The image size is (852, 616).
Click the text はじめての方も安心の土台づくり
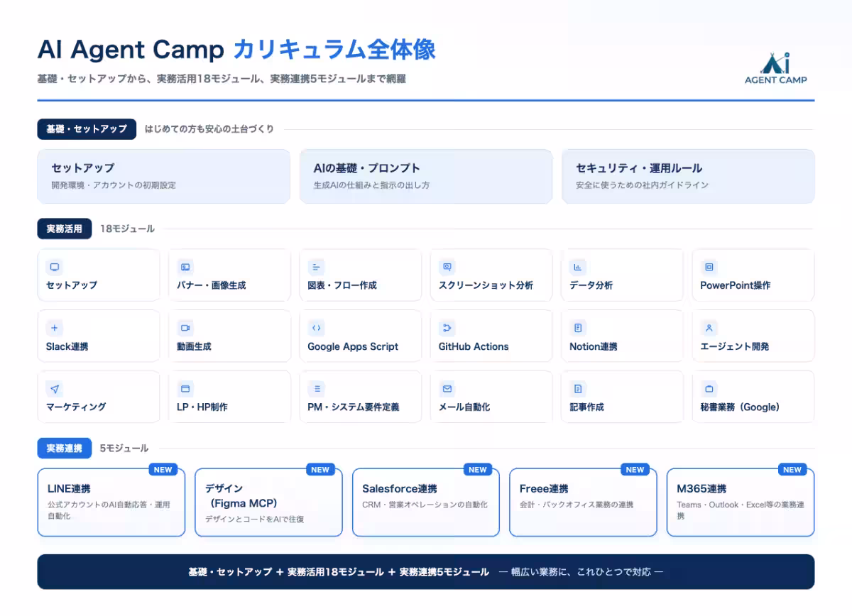tap(209, 129)
